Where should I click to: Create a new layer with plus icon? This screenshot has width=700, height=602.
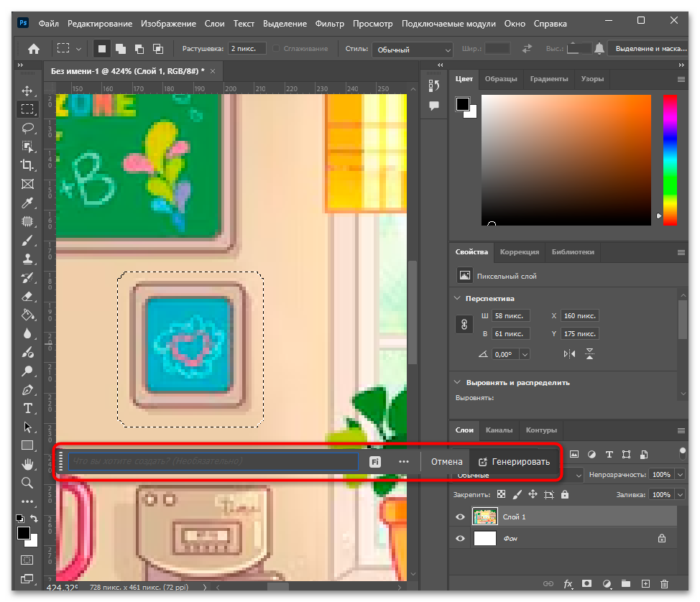coord(645,584)
